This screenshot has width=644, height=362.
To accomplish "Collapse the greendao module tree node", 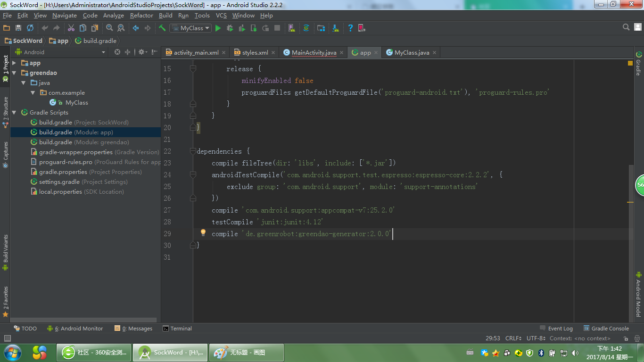I will [14, 73].
